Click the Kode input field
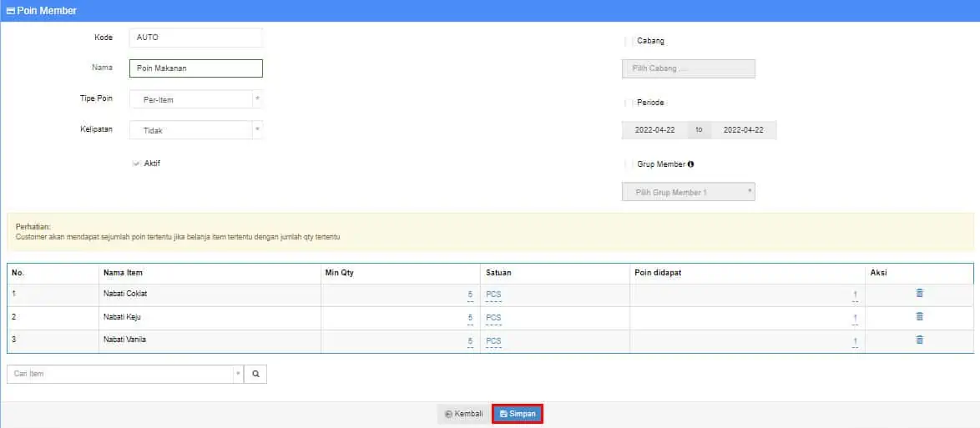 (195, 38)
